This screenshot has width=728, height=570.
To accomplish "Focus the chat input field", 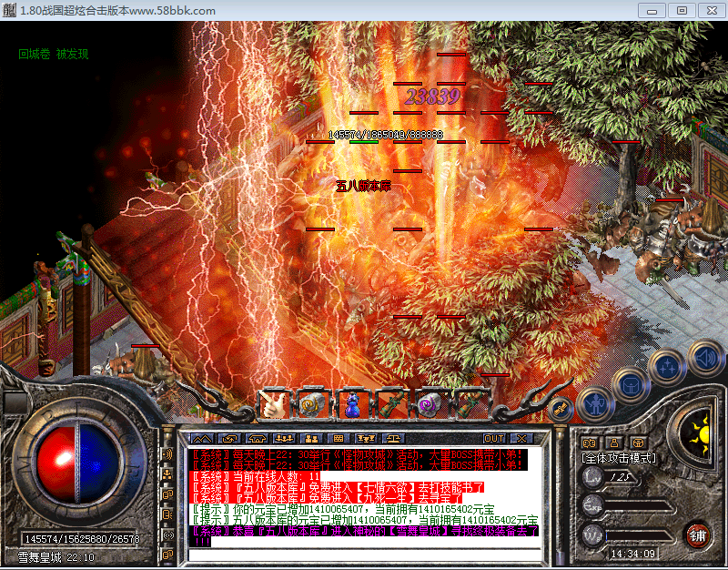I will click(x=365, y=555).
